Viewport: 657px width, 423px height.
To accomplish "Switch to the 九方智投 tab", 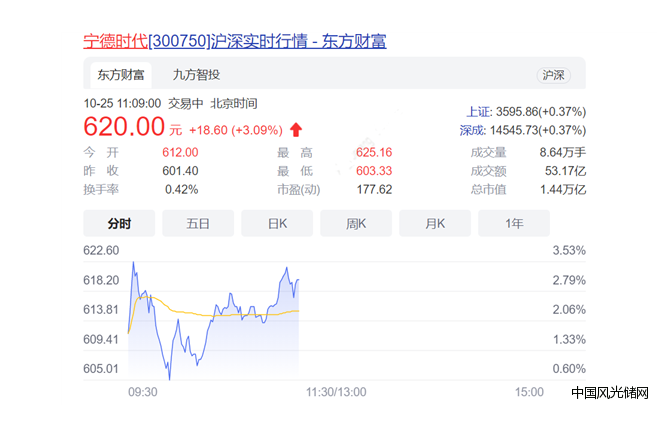I will pos(197,75).
